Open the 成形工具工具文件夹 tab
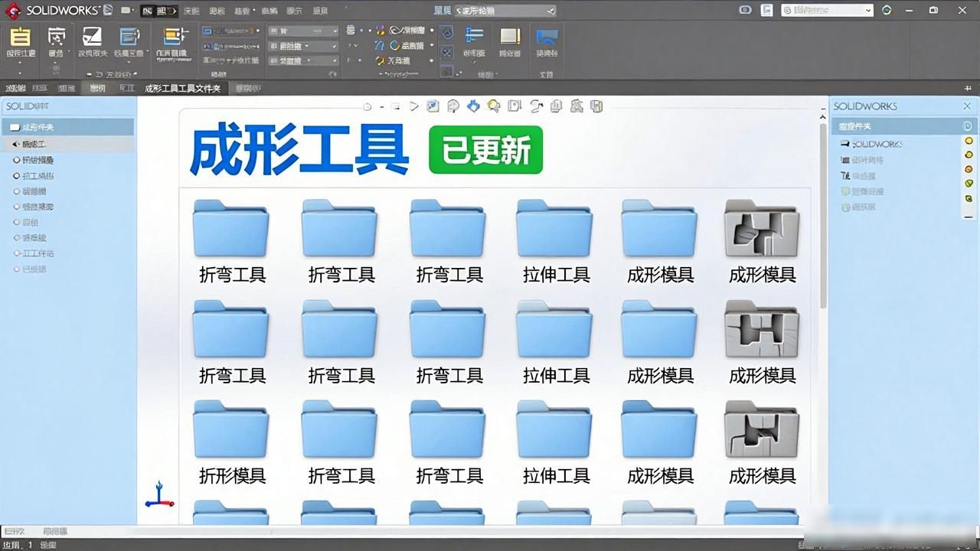Screen dimensions: 980x551 pos(182,89)
